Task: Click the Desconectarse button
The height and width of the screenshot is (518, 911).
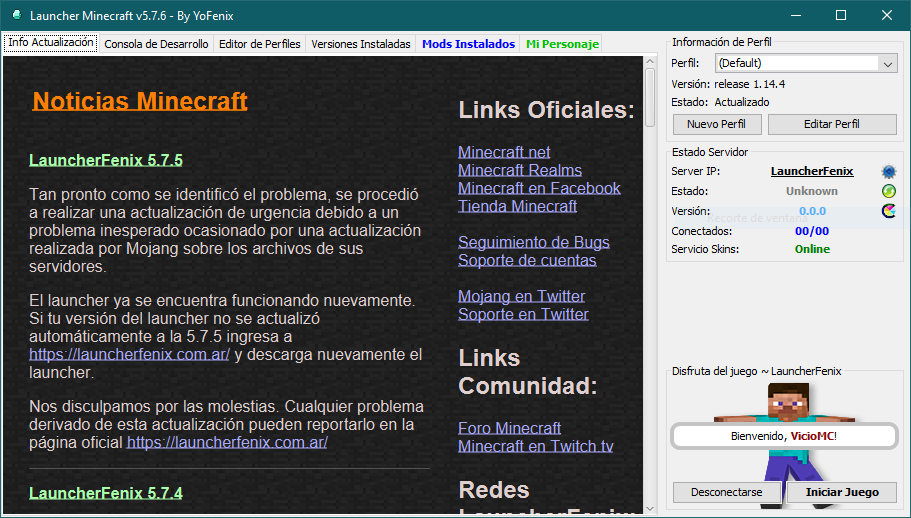Action: (726, 492)
